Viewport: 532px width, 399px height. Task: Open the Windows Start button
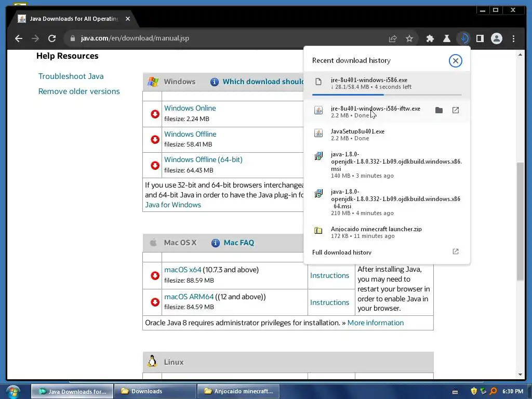[x=13, y=392]
